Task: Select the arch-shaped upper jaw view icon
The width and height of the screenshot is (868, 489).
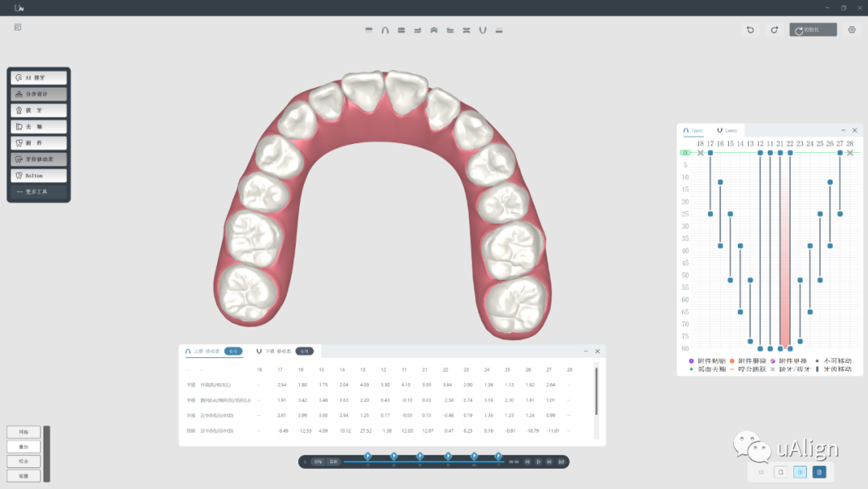Action: [x=385, y=31]
